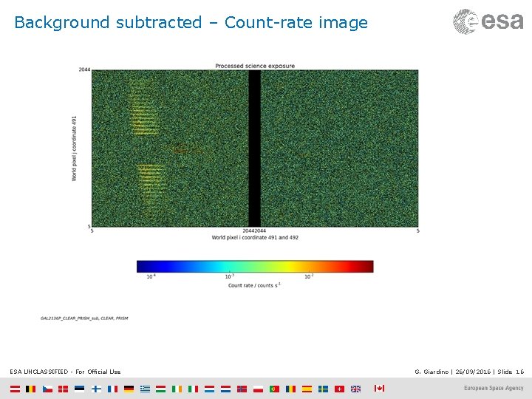
Task: Select the Belgium flag
Action: (x=30, y=389)
